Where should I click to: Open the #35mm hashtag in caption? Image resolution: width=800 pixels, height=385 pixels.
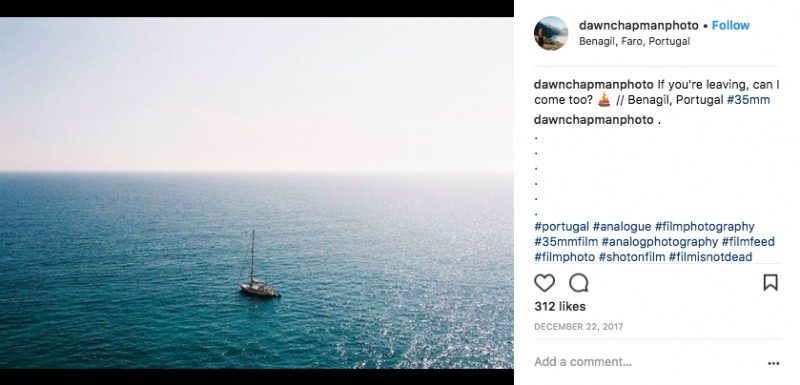[x=748, y=100]
